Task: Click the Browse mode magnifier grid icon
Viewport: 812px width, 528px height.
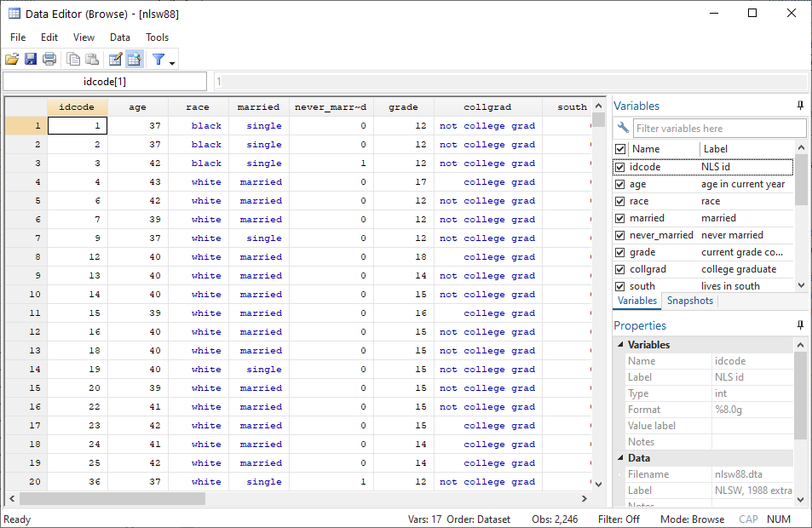Action: click(134, 59)
